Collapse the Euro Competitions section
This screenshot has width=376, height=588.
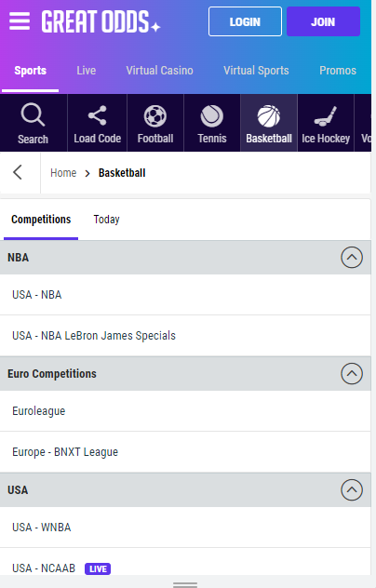click(352, 373)
